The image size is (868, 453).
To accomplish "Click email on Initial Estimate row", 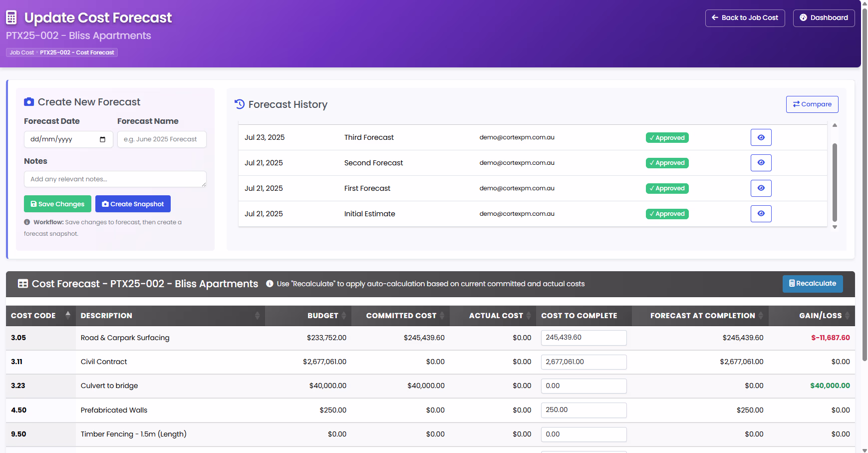I will (517, 214).
